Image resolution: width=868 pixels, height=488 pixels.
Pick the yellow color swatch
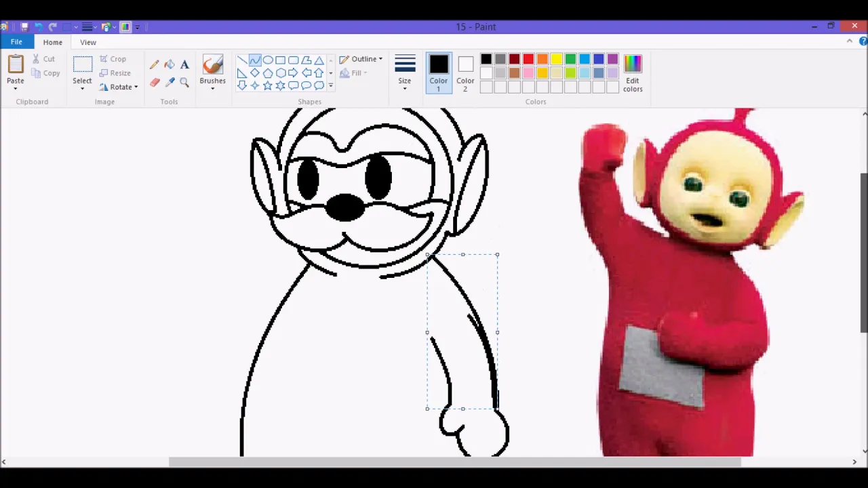[556, 59]
